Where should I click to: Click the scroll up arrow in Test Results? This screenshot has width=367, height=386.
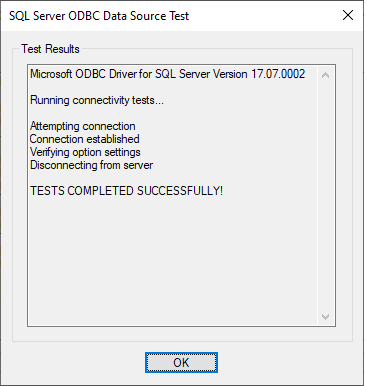[325, 75]
